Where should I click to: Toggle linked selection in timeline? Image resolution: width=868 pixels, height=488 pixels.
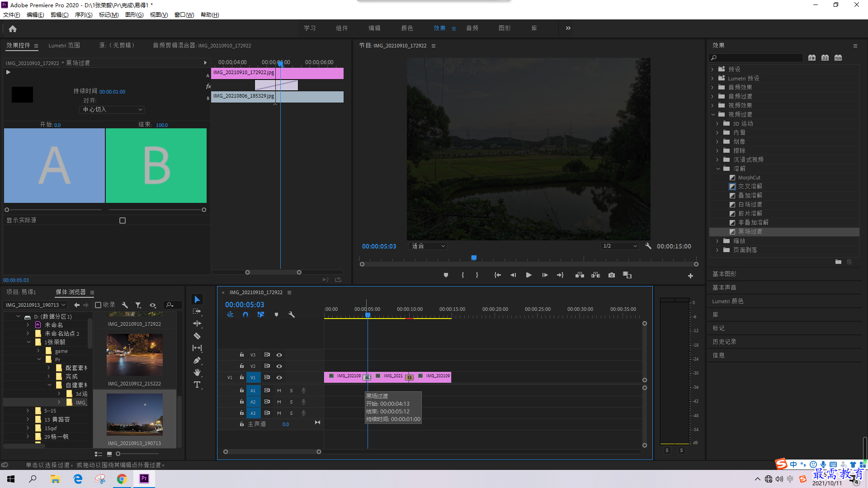tap(261, 315)
